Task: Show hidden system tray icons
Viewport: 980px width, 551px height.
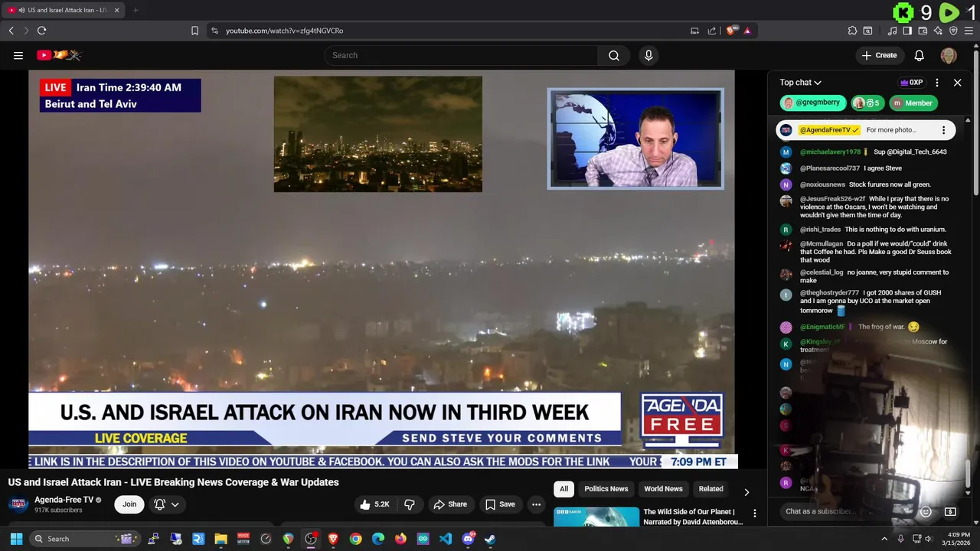Action: [x=884, y=539]
